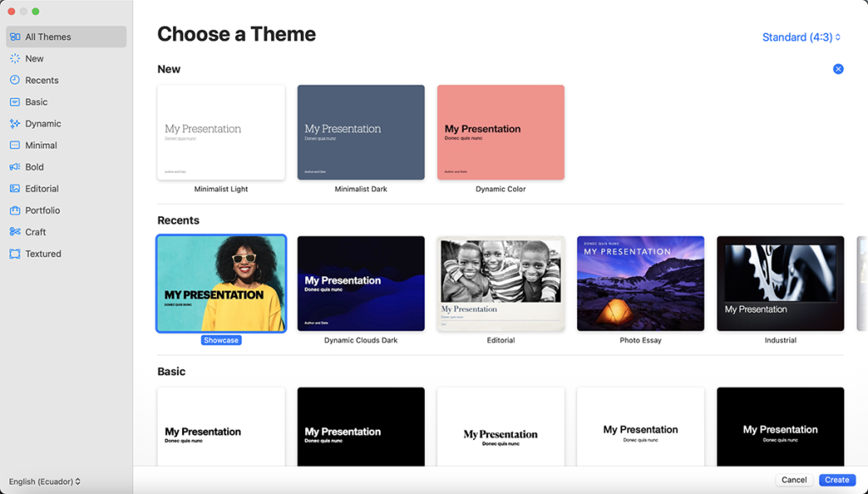This screenshot has width=868, height=494.
Task: Click the Portfolio briefcase icon
Action: point(14,210)
